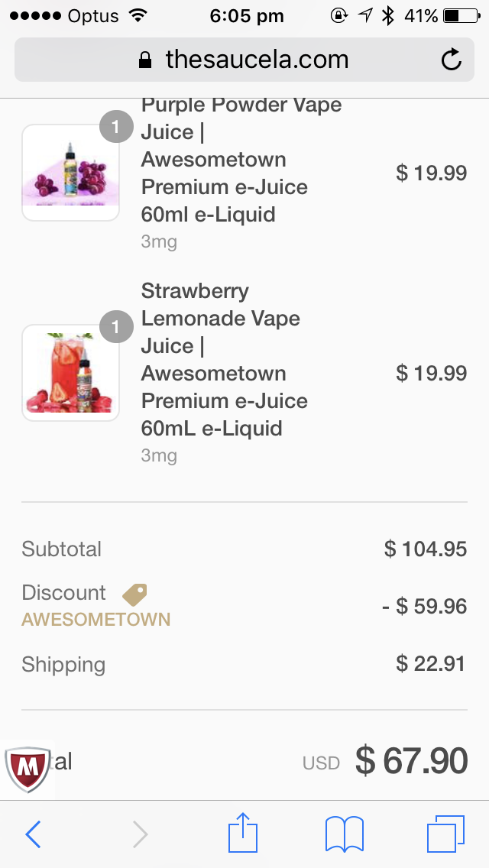Reload the page with the refresh icon

(452, 60)
